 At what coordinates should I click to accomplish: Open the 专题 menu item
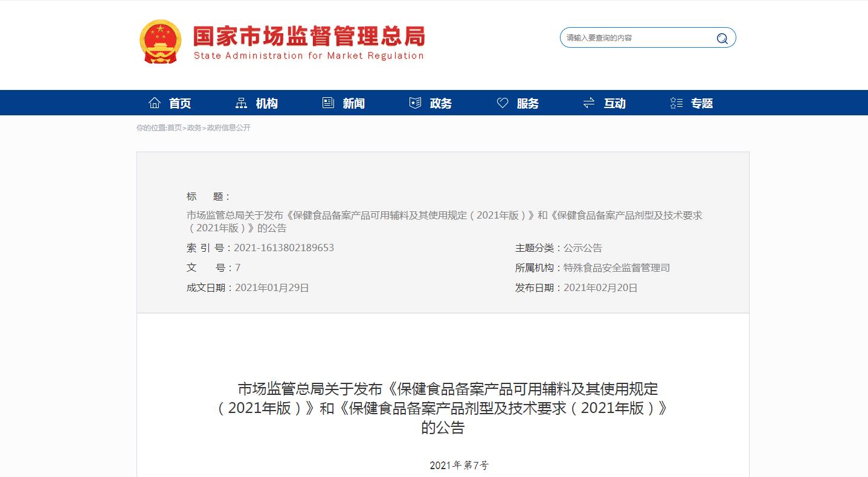pyautogui.click(x=701, y=103)
